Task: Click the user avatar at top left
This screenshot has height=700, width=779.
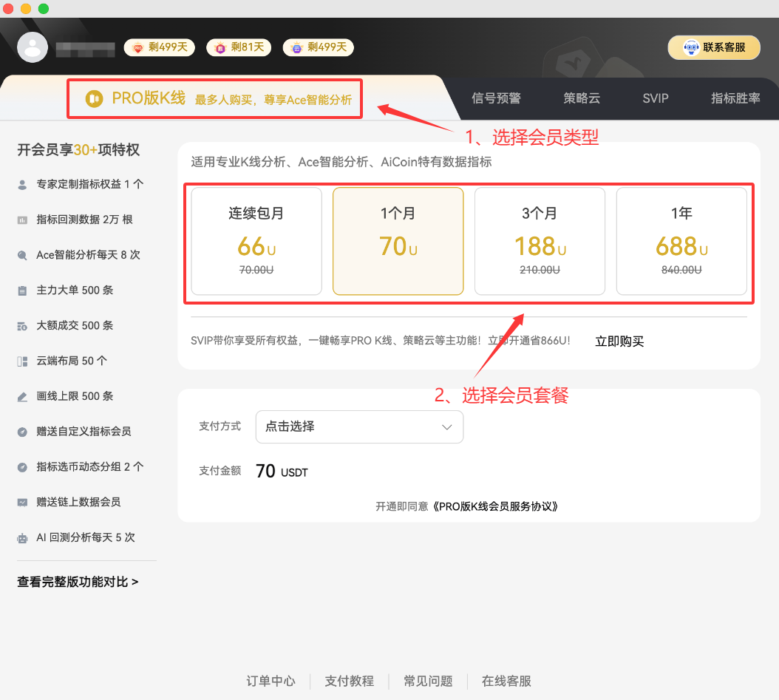Action: (33, 47)
